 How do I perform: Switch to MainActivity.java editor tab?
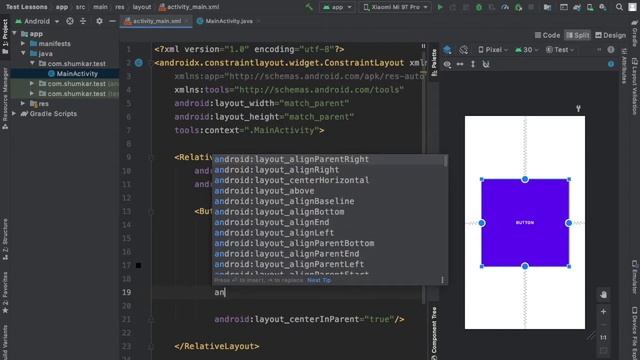(228, 21)
